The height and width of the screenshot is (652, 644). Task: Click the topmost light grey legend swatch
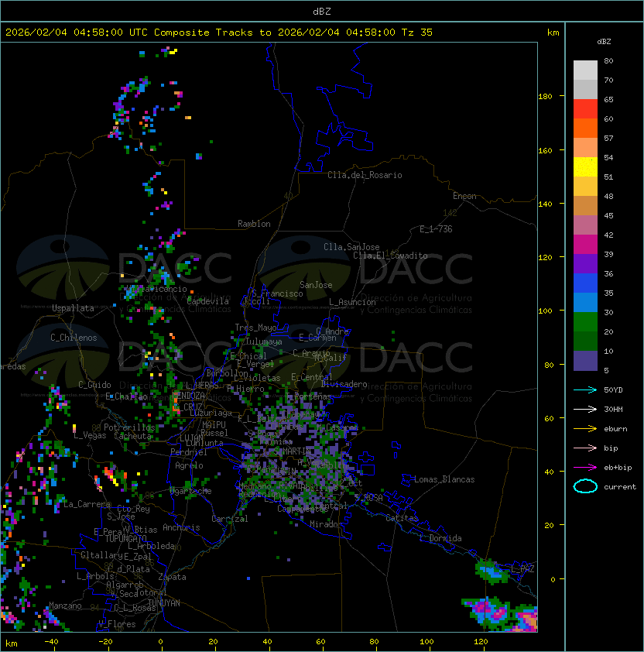(x=585, y=70)
